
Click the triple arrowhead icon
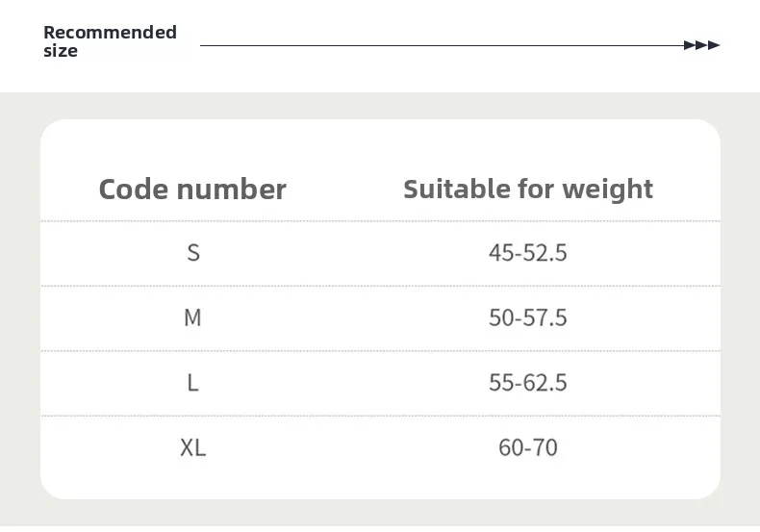pyautogui.click(x=701, y=45)
